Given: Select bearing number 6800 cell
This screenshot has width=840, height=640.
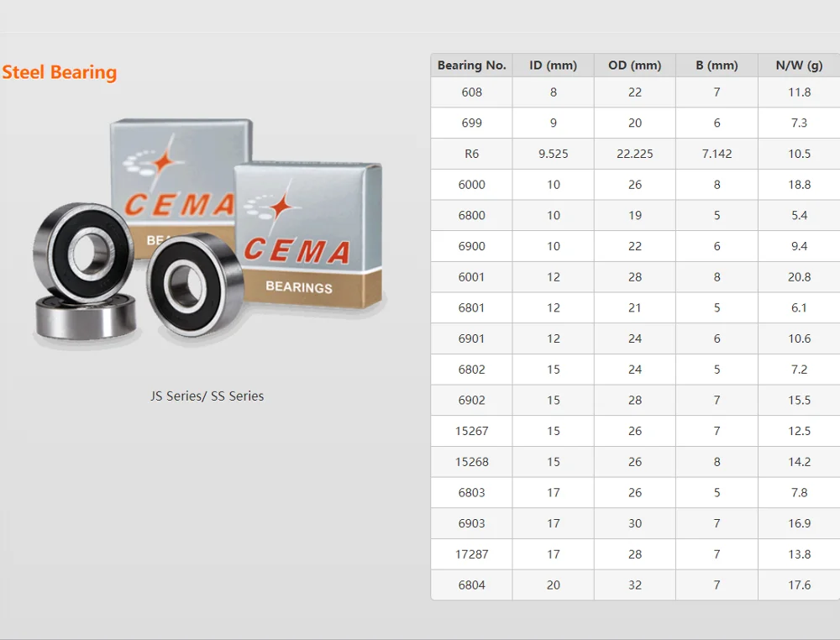Looking at the screenshot, I should (471, 215).
